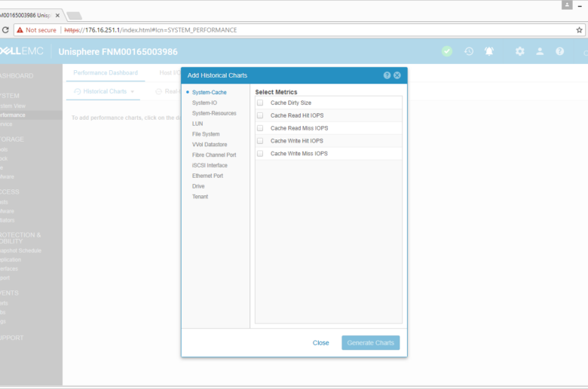Open settings with the gear icon
The width and height of the screenshot is (588, 389).
coord(519,51)
